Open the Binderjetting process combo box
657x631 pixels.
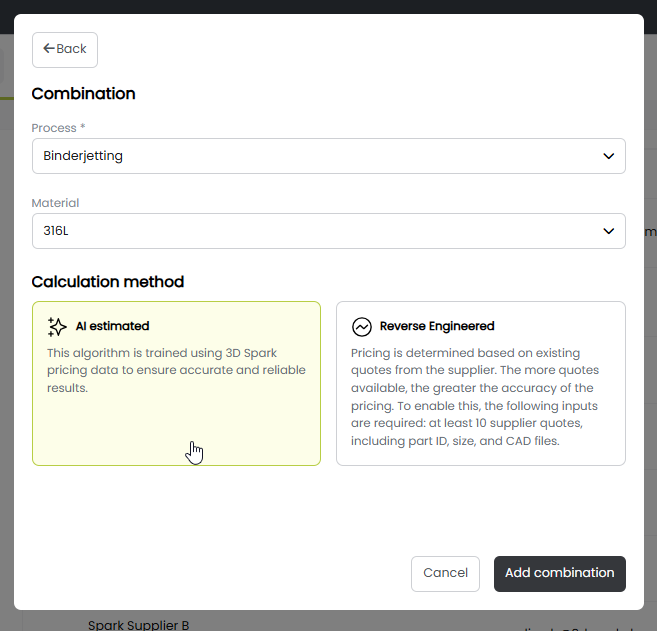pyautogui.click(x=320, y=156)
